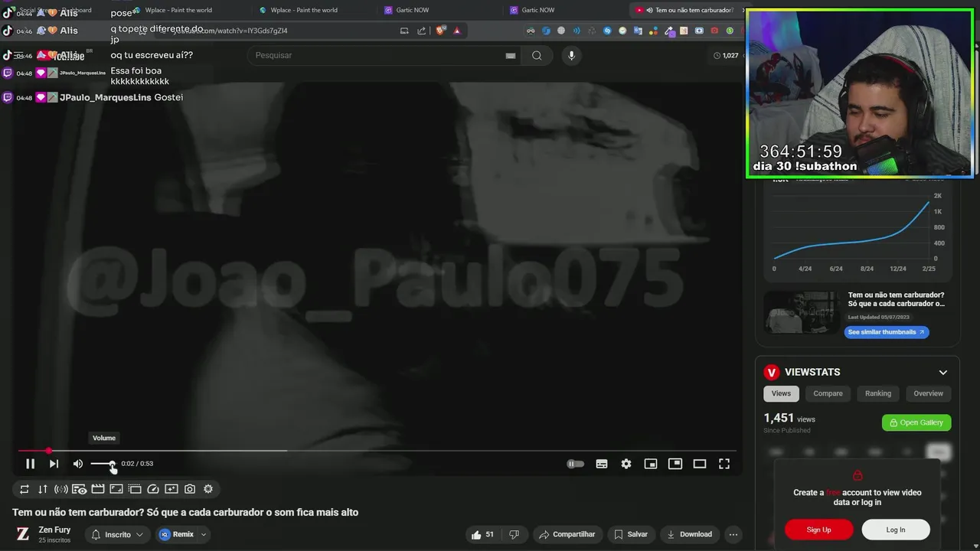Click the magnifier search button
The image size is (980, 551).
click(537, 55)
